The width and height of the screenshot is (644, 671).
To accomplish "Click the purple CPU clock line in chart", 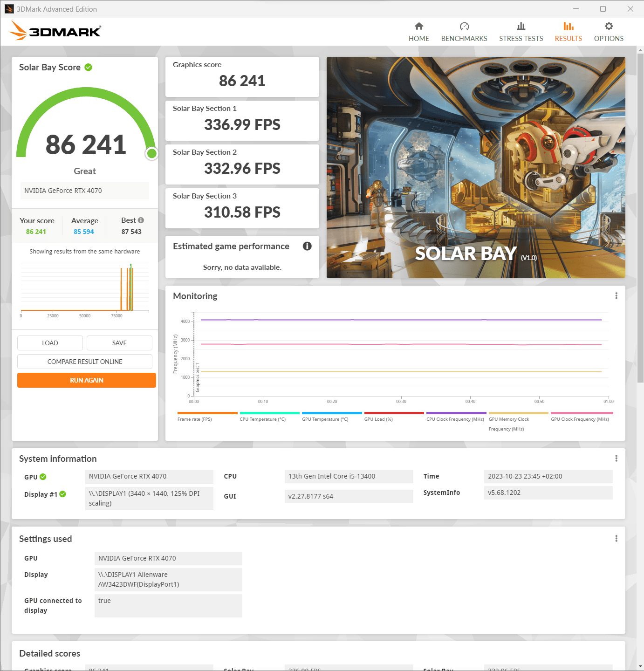I will pos(401,320).
